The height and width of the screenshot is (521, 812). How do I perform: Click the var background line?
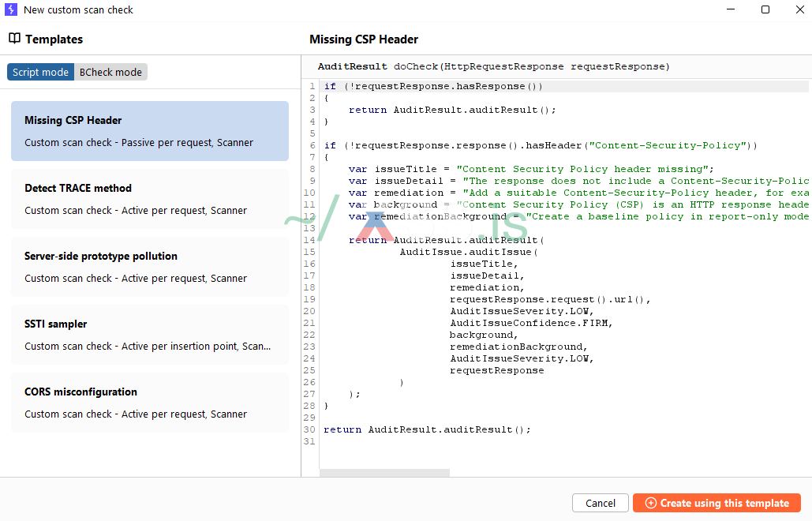click(x=578, y=204)
